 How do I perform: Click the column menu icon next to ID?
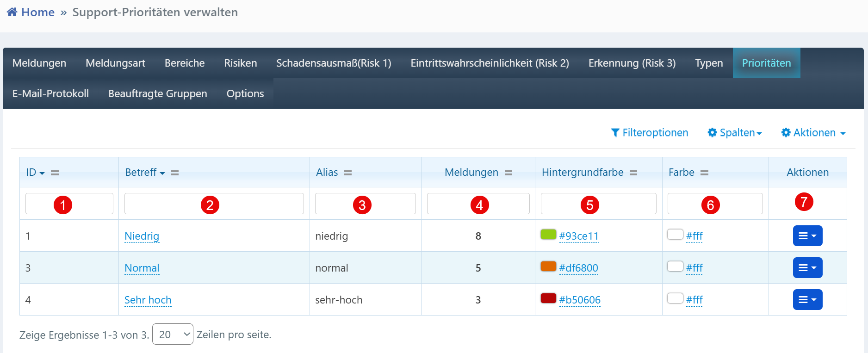click(55, 173)
